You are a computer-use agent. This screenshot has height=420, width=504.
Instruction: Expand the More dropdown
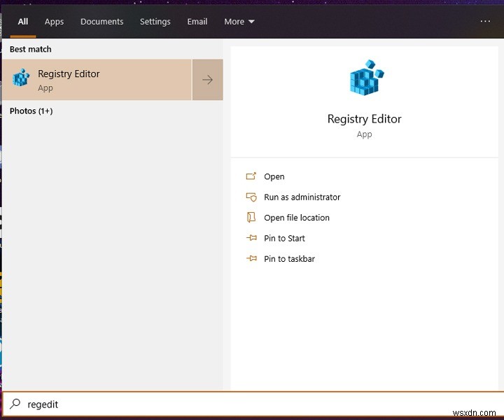[239, 22]
